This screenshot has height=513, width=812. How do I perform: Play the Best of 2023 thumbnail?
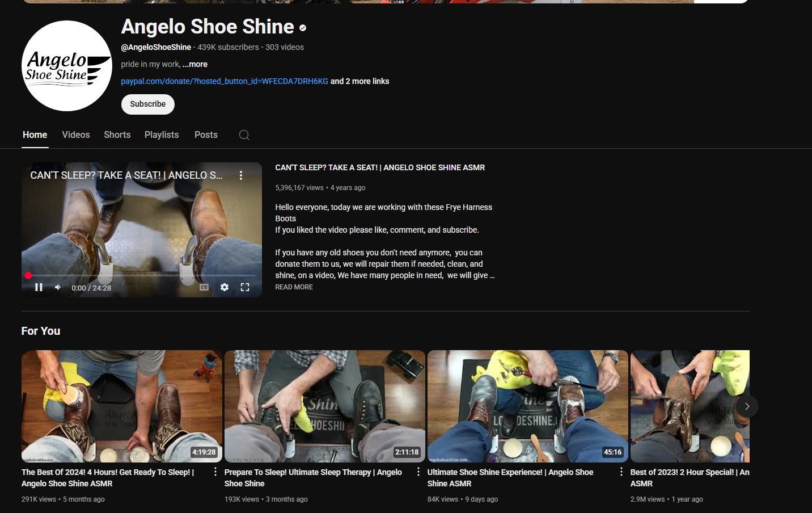(690, 406)
